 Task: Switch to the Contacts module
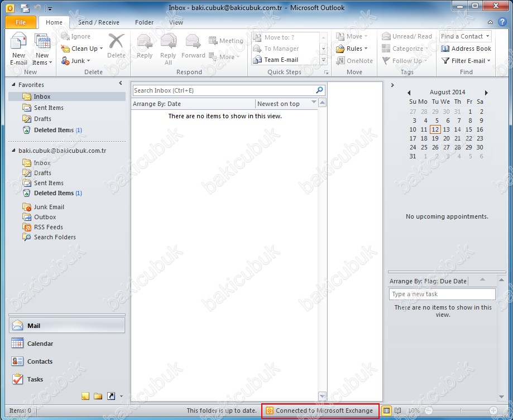[x=67, y=361]
